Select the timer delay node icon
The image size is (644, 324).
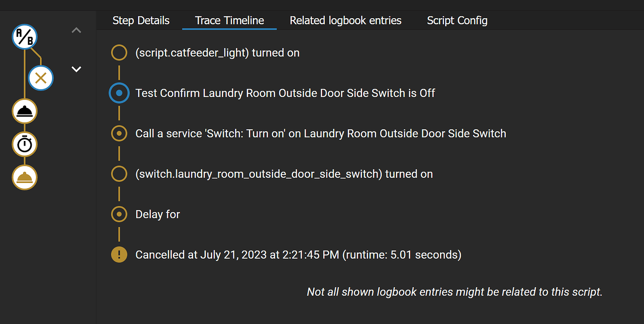(24, 144)
